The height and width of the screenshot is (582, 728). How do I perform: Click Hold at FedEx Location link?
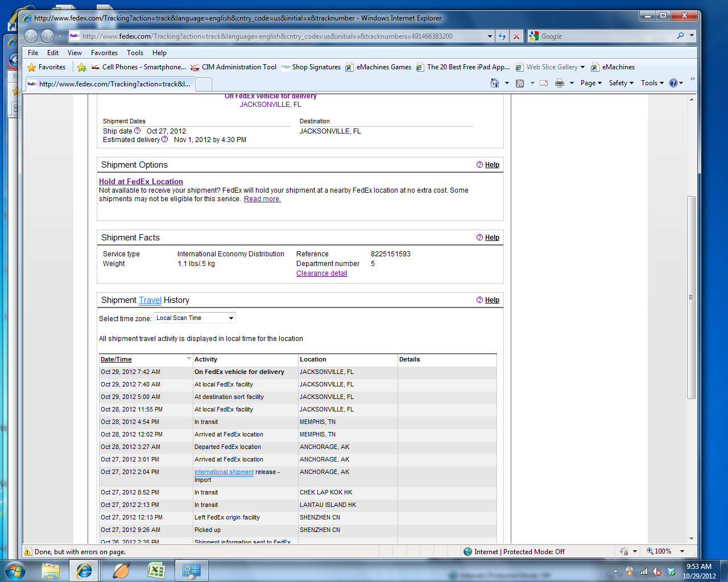(141, 181)
